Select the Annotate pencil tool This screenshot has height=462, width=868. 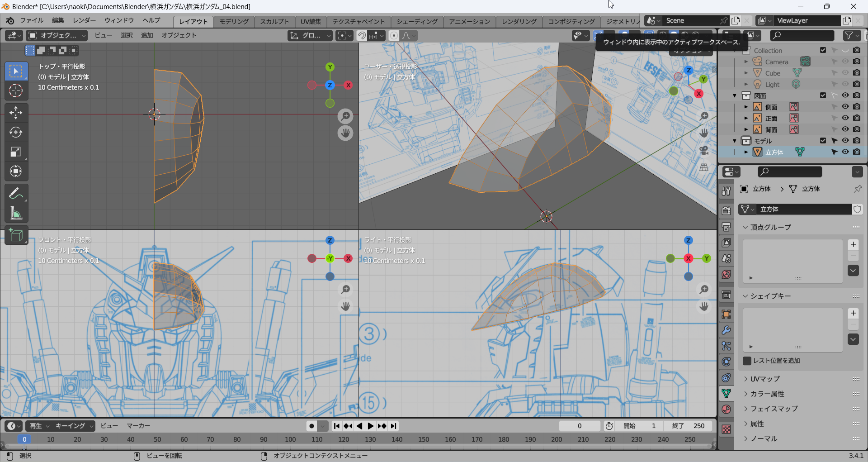click(16, 194)
